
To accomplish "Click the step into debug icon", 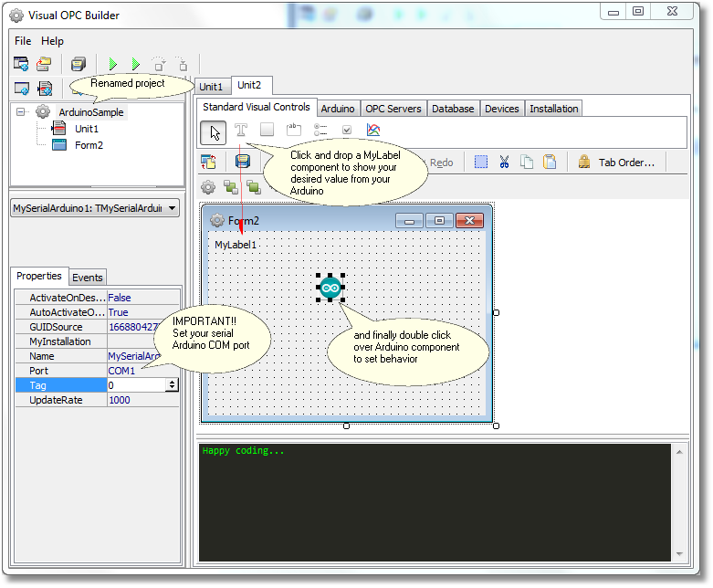I will click(x=182, y=64).
